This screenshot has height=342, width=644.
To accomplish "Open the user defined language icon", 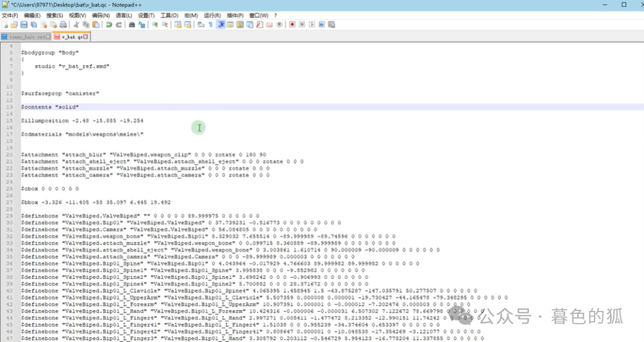I will 230,24.
